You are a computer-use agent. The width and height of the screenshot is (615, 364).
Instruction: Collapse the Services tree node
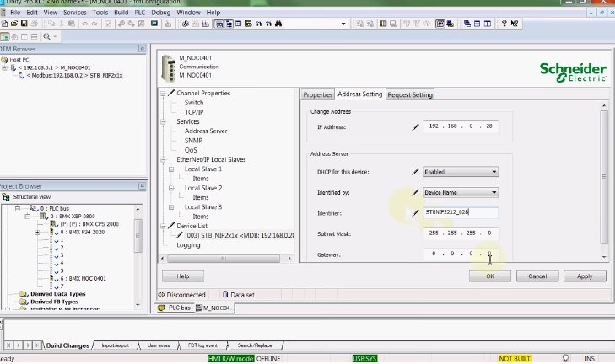163,122
